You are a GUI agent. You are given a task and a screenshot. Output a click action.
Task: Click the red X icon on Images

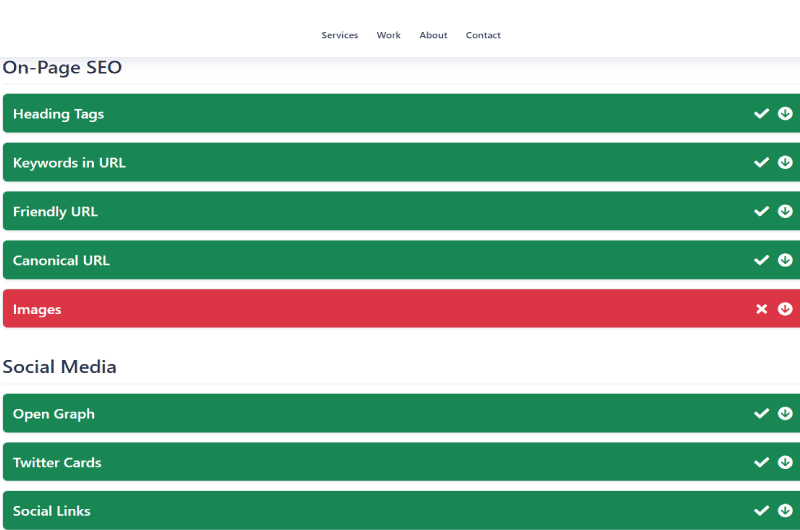(x=761, y=309)
